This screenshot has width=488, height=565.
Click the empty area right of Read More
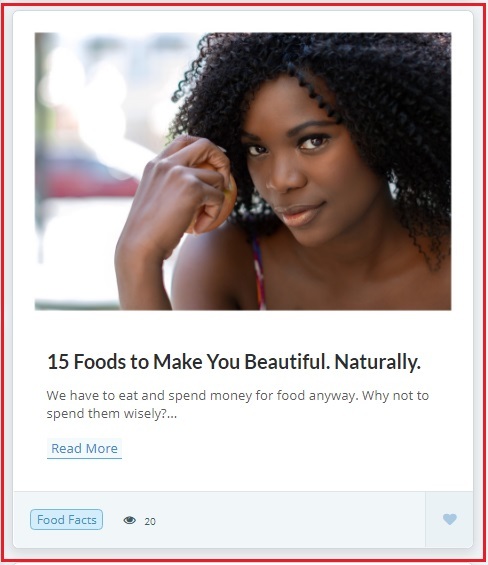click(x=288, y=449)
